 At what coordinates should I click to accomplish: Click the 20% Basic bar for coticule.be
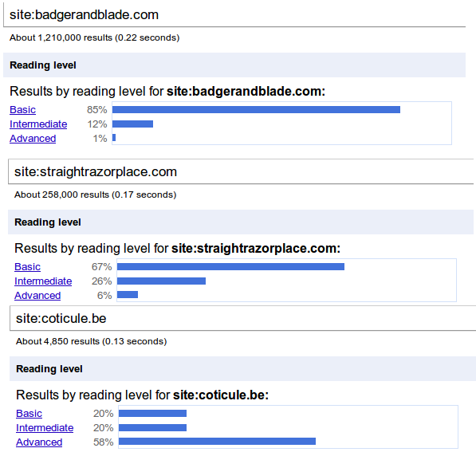[x=152, y=413]
